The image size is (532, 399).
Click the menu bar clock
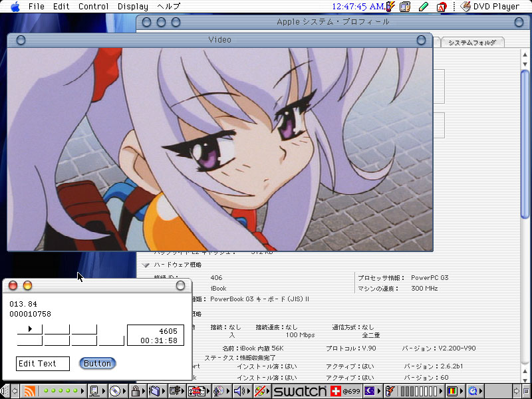(358, 7)
